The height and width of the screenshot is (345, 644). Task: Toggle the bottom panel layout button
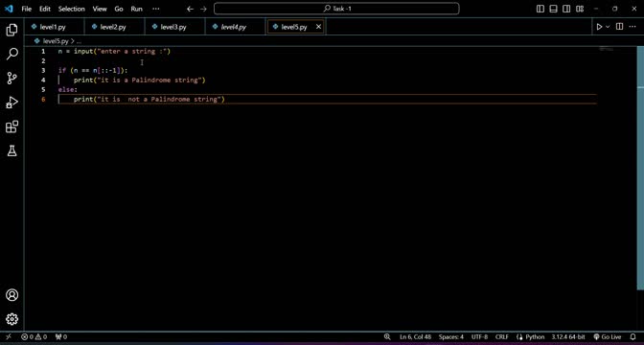pyautogui.click(x=553, y=9)
